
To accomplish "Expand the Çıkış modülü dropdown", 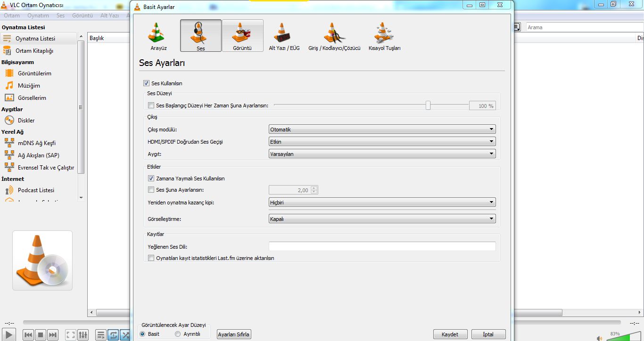I will coord(382,130).
